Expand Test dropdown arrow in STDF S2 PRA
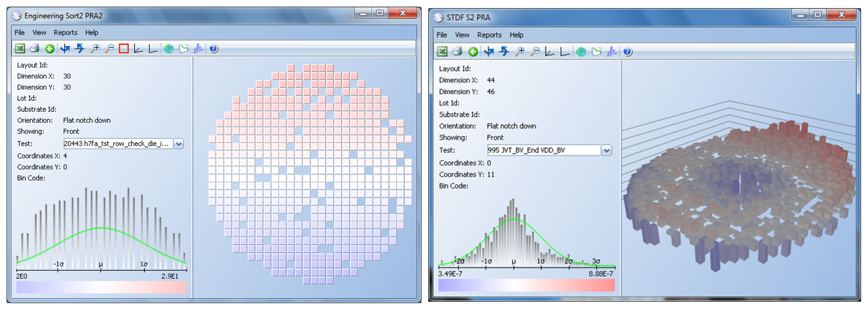Viewport: 868px width, 310px height. point(606,150)
